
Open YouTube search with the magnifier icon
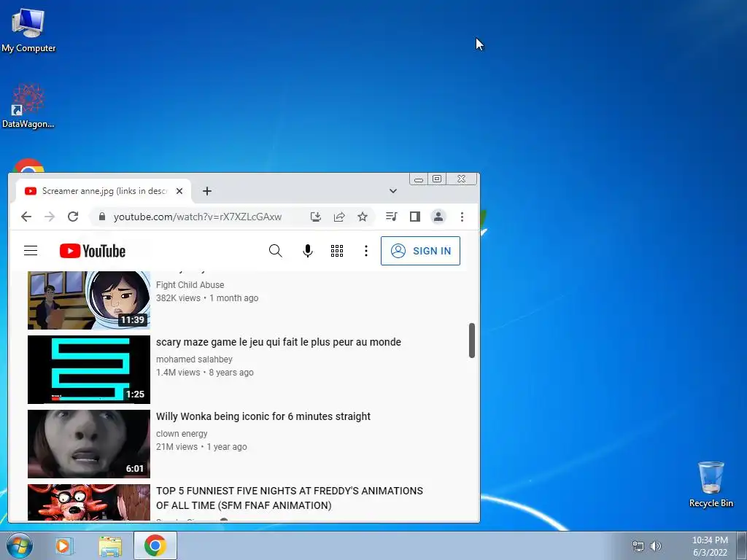pyautogui.click(x=275, y=251)
